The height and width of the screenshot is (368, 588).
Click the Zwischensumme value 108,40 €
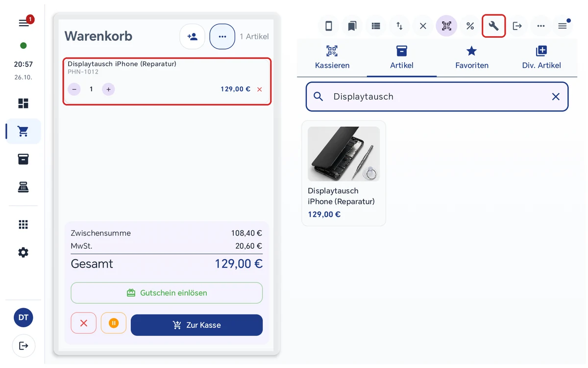tap(246, 233)
